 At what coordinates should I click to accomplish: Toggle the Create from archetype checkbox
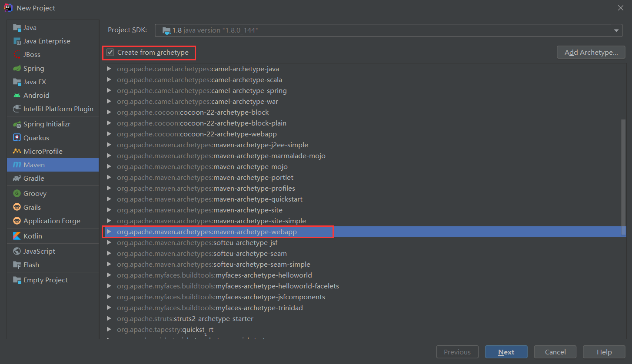pyautogui.click(x=110, y=53)
